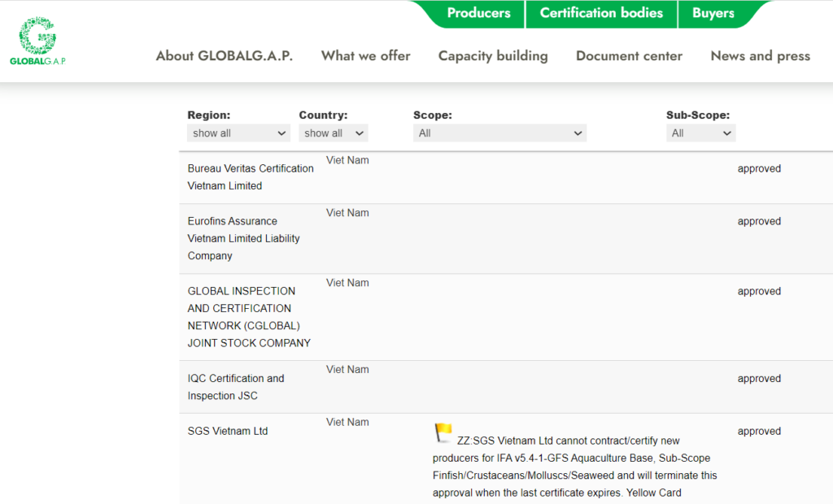Click approved status for IQC Certification
The width and height of the screenshot is (833, 504).
tap(759, 378)
